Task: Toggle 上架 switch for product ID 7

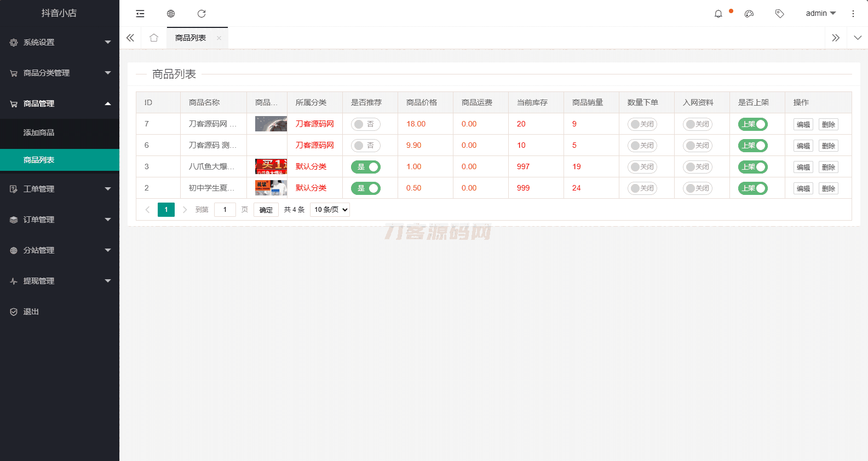Action: (753, 124)
